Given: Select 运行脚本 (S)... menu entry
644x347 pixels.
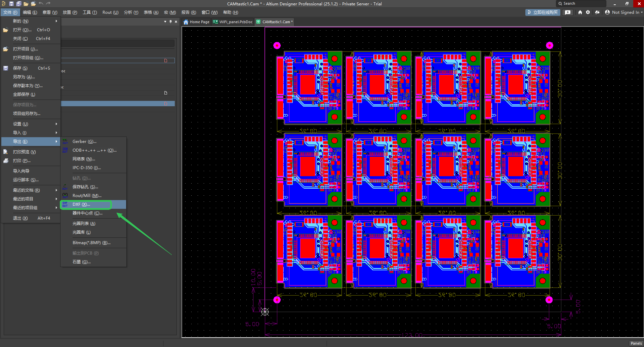Looking at the screenshot, I should click(x=31, y=180).
